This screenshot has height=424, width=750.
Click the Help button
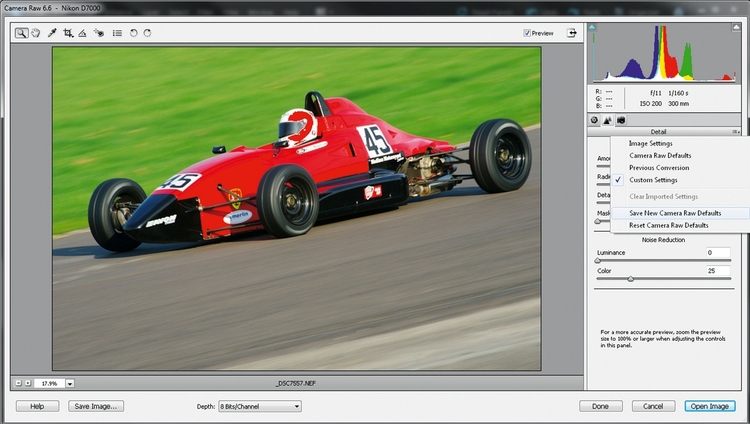37,406
